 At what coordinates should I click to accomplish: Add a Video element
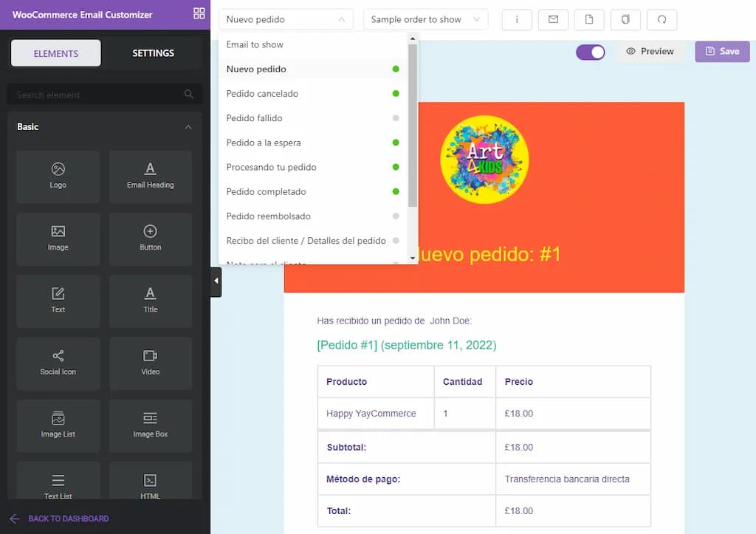click(x=151, y=363)
